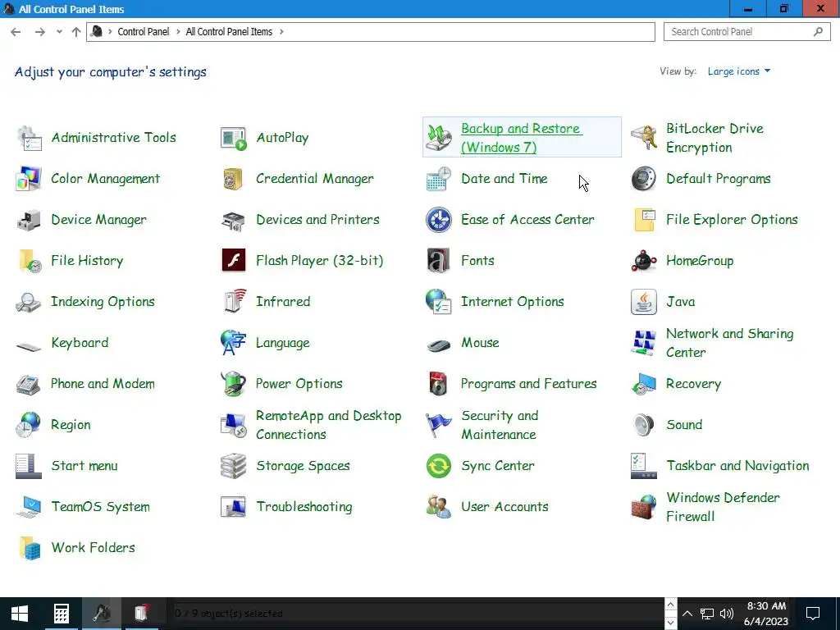Viewport: 840px width, 630px height.
Task: Click All Control Panel Items breadcrumb
Action: pyautogui.click(x=229, y=32)
